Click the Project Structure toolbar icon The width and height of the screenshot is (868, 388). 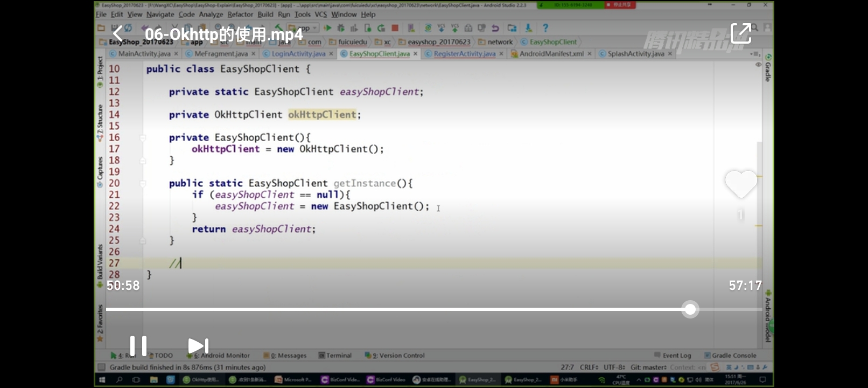(x=512, y=28)
